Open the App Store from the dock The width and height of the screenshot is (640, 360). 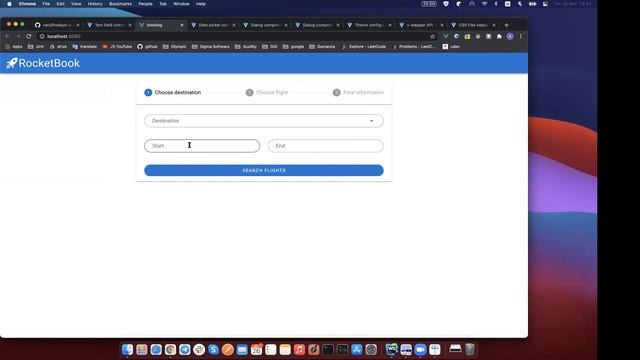pyautogui.click(x=357, y=350)
